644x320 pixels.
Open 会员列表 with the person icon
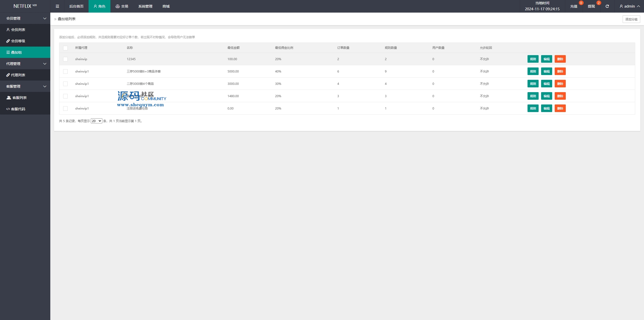16,30
